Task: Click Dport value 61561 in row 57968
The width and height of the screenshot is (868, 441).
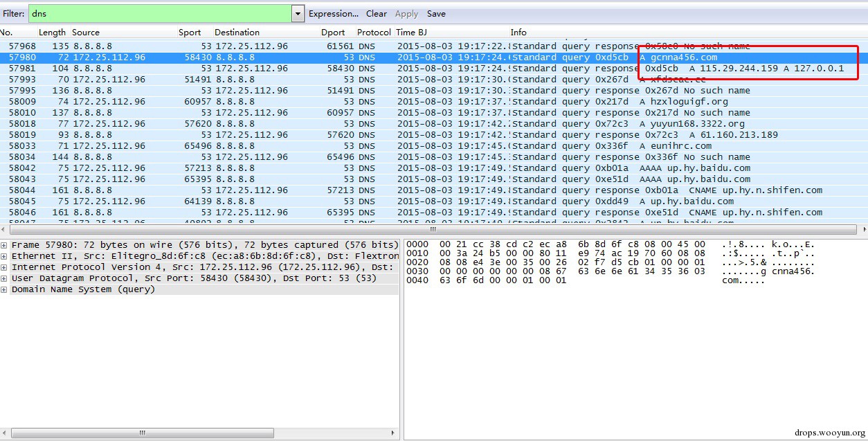Action: point(341,46)
